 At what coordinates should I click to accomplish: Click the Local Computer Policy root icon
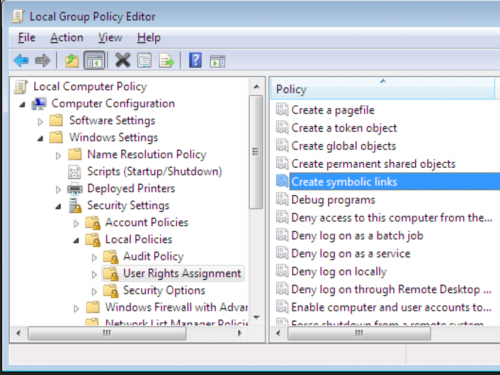21,87
